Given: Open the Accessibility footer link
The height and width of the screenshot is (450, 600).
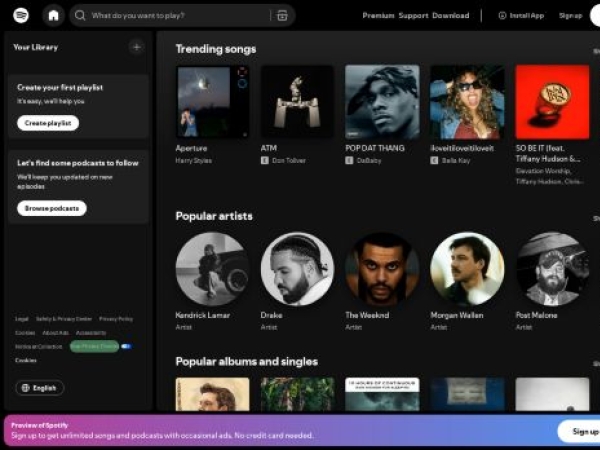Looking at the screenshot, I should (x=91, y=333).
